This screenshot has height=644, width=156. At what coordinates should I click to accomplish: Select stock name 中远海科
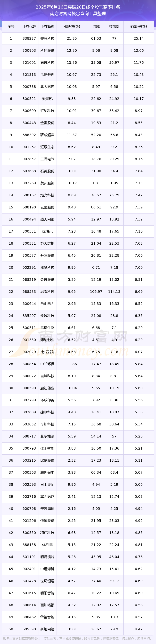pyautogui.click(x=47, y=569)
